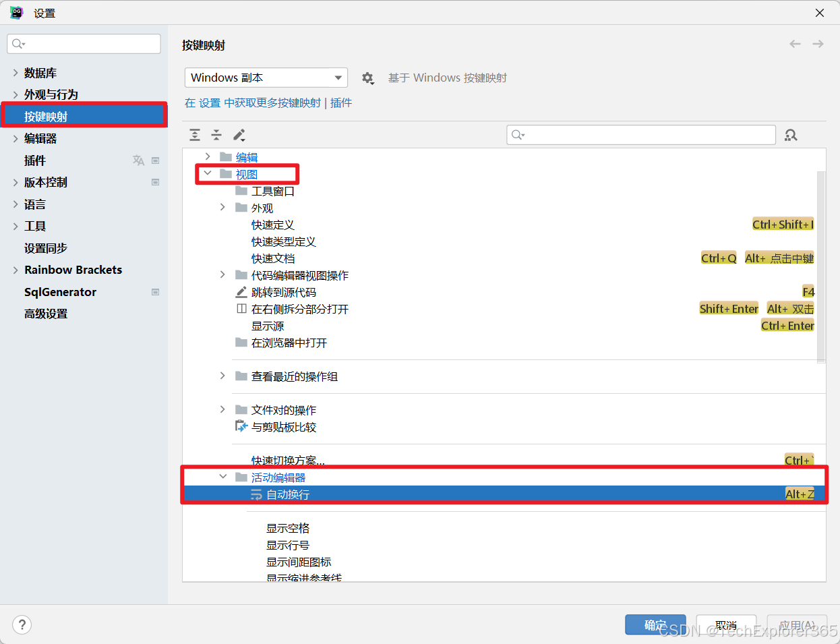Open the 插件 link below keymap dropdown

(341, 103)
